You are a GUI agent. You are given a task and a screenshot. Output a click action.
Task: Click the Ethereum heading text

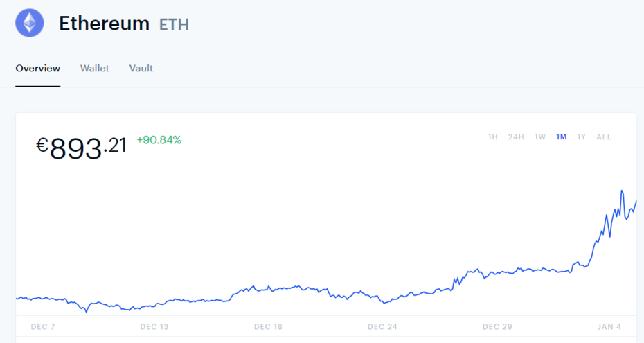coord(104,24)
